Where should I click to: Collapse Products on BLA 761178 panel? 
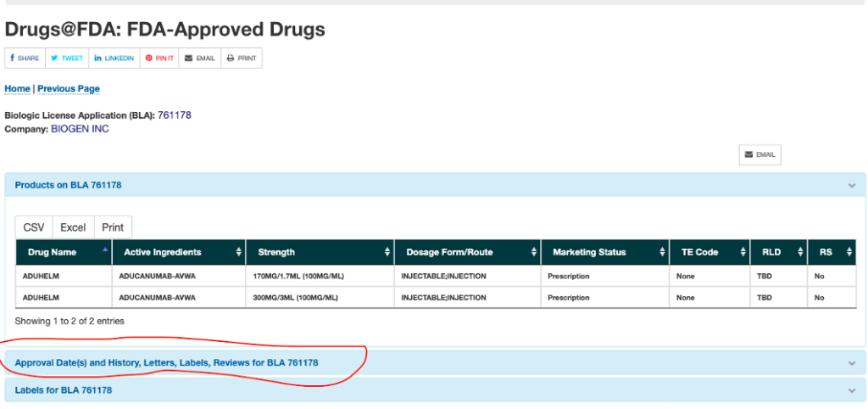(435, 185)
